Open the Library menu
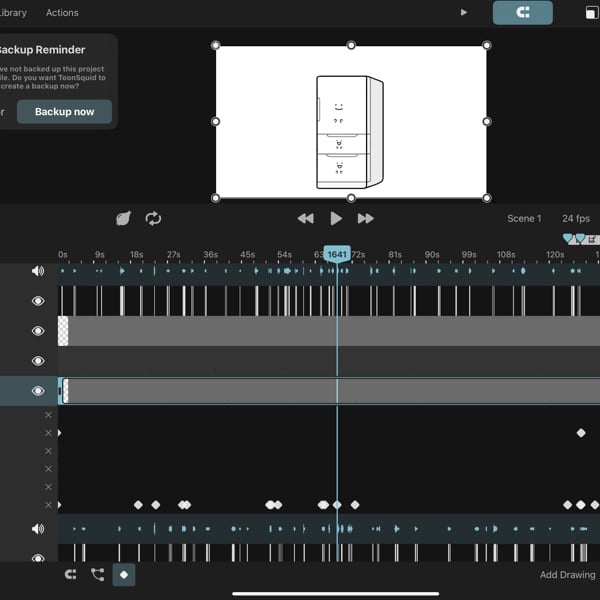The height and width of the screenshot is (600, 600). pyautogui.click(x=13, y=13)
